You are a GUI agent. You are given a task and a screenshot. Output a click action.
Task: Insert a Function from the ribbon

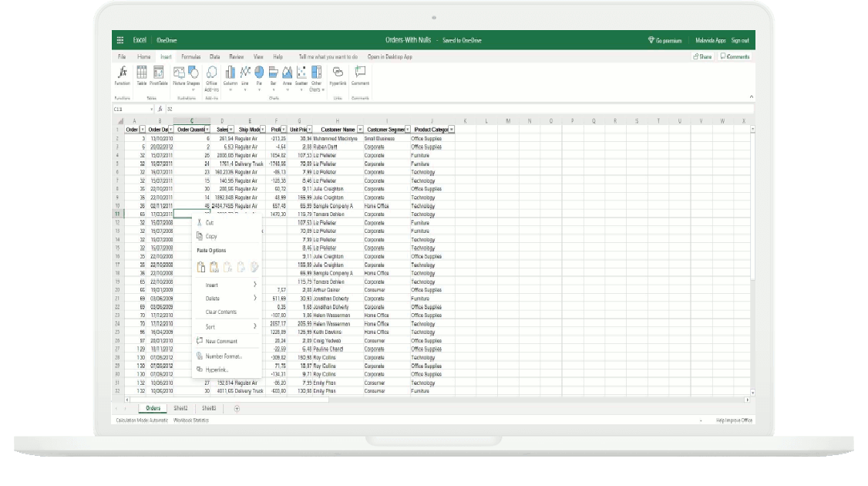[x=123, y=76]
